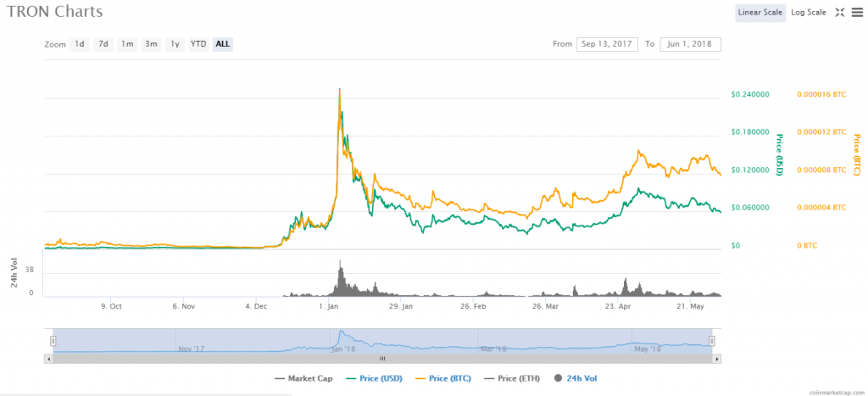Screen dimensions: 868x396
Task: Click the 0.000004 BTC axis label
Action: (821, 208)
